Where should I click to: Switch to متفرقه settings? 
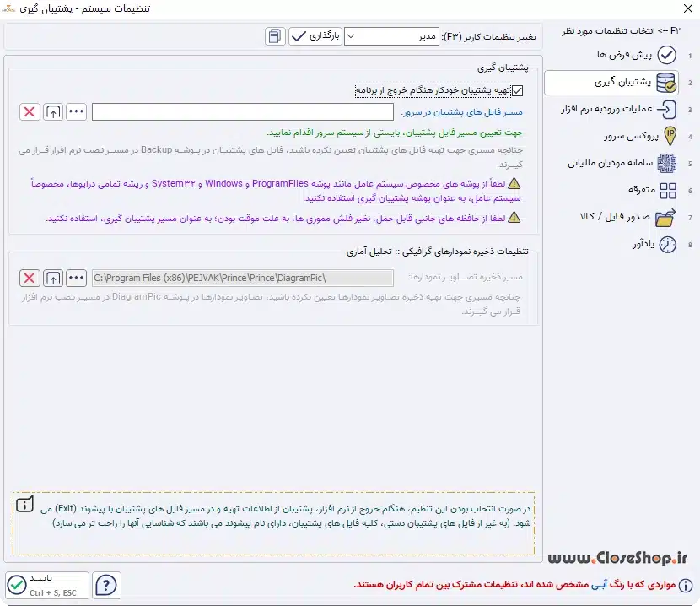click(642, 191)
